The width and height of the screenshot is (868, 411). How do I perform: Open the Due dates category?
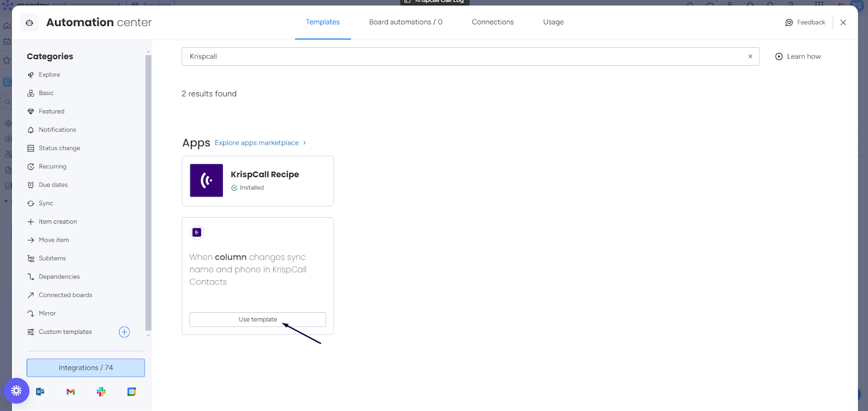tap(48, 185)
